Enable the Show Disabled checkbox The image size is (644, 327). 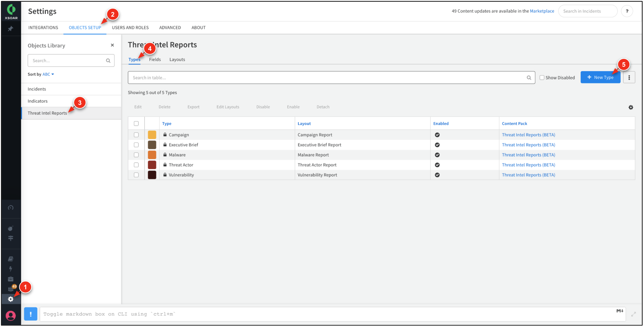pyautogui.click(x=542, y=78)
